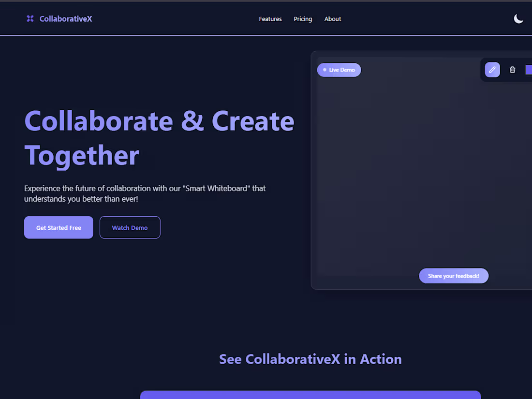Screen dimensions: 532x399
Task: Click the See CollaborativeX in Action heading
Action: pos(310,359)
